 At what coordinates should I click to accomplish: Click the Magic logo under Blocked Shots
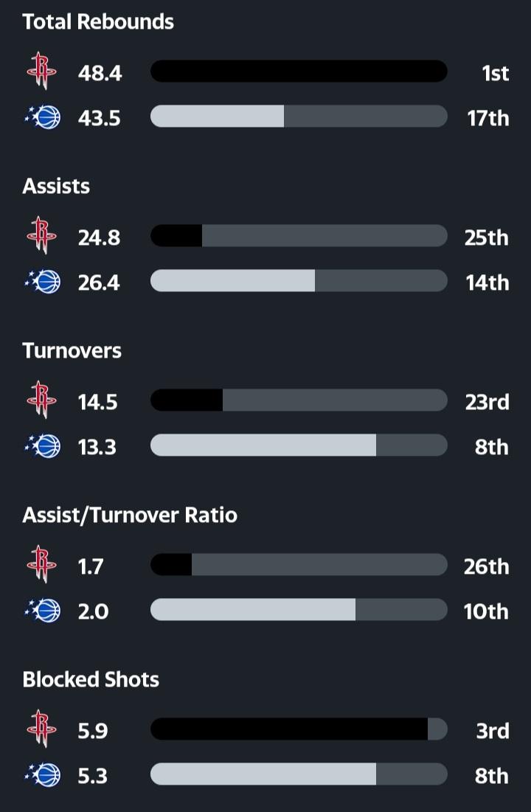(42, 775)
